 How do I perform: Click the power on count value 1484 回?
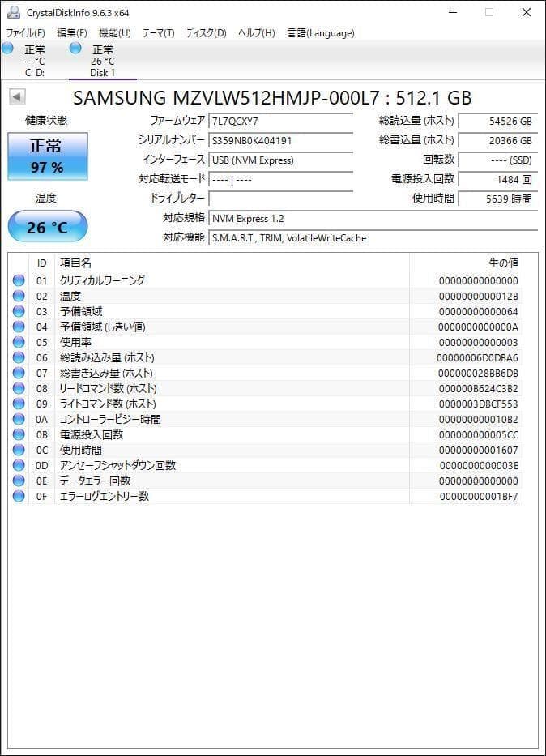pyautogui.click(x=497, y=179)
